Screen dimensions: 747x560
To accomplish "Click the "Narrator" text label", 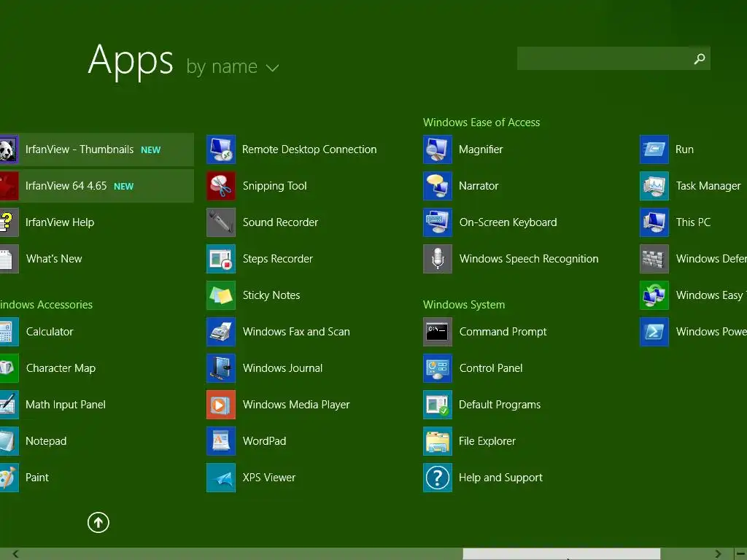I will coord(479,186).
